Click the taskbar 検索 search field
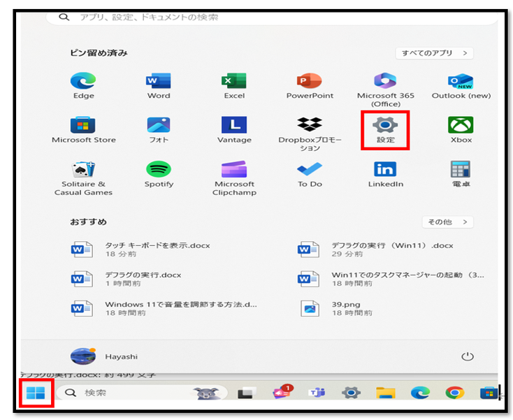The width and height of the screenshot is (513, 420). 142,393
